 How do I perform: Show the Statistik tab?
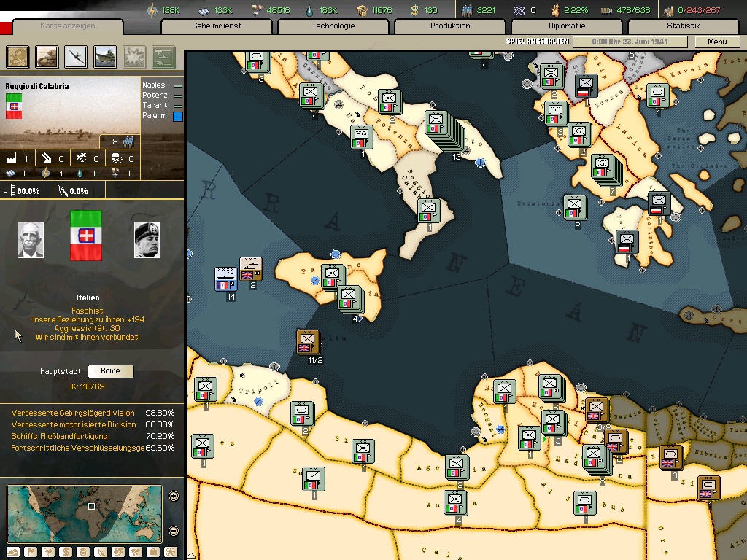[x=684, y=26]
